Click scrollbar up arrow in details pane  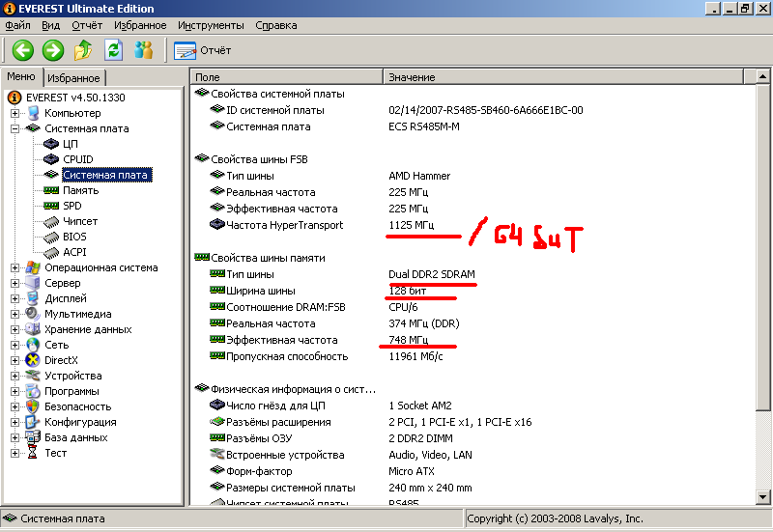[x=762, y=76]
